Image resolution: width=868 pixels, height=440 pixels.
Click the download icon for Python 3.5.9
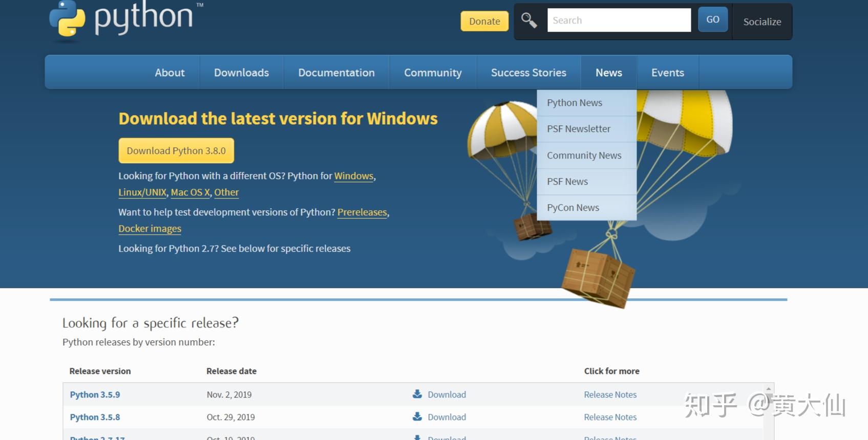pos(417,394)
